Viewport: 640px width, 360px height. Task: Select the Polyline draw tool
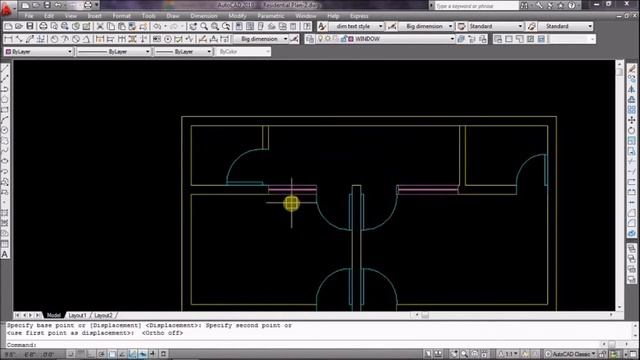(5, 89)
